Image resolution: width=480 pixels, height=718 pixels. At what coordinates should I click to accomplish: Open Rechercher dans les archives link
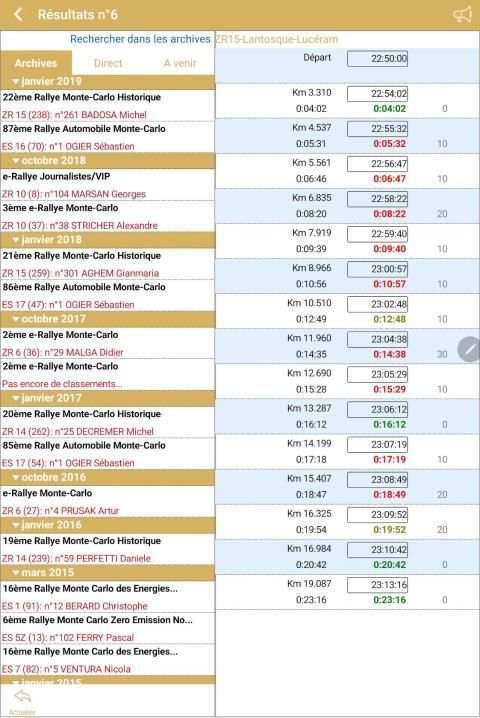pos(140,39)
